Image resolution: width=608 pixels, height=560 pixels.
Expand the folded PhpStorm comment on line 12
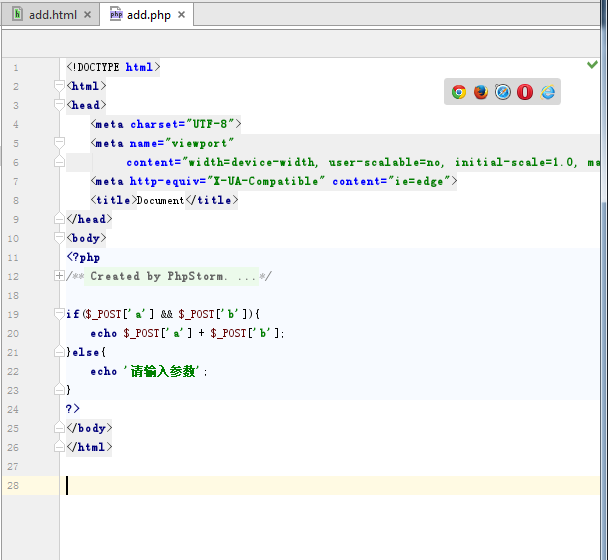(x=59, y=276)
